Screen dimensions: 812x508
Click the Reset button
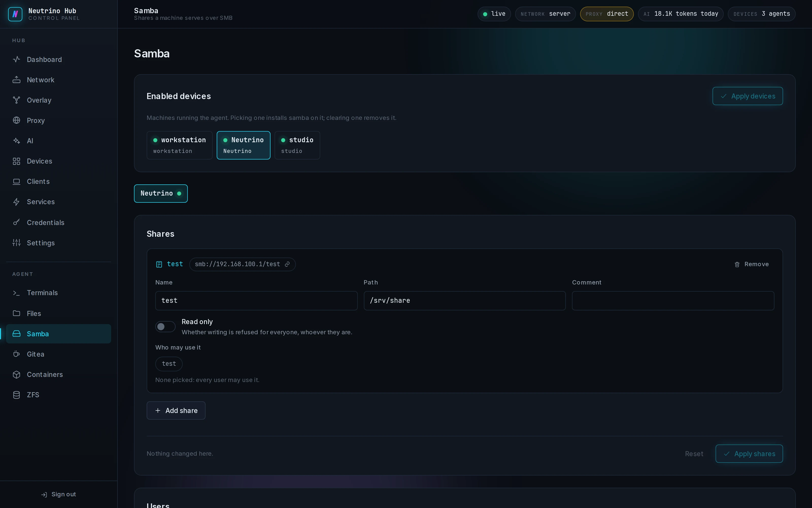tap(694, 454)
